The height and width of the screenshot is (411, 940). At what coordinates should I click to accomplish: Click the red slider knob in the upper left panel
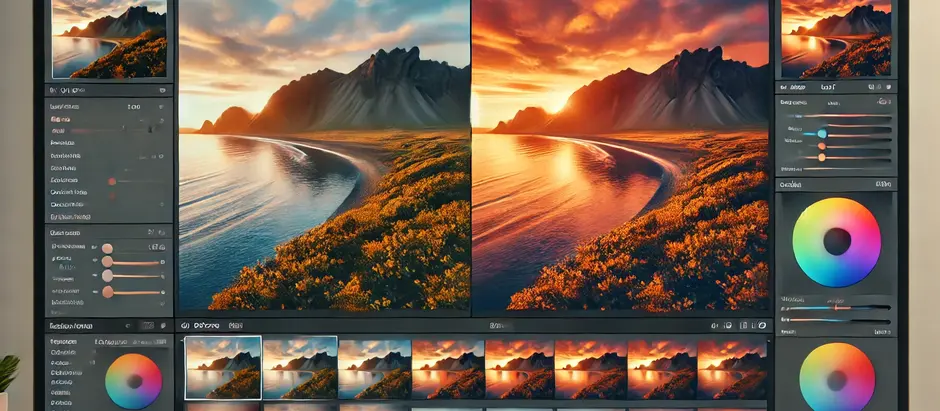[112, 181]
